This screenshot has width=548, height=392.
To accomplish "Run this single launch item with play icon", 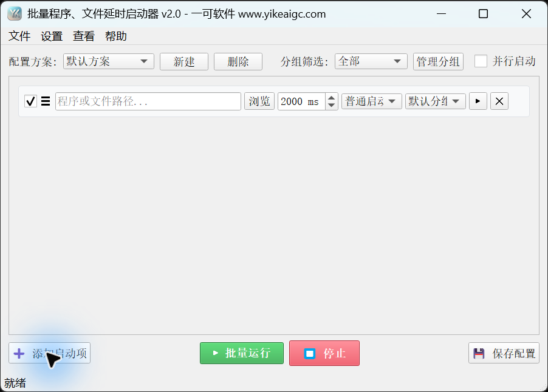I will (478, 101).
